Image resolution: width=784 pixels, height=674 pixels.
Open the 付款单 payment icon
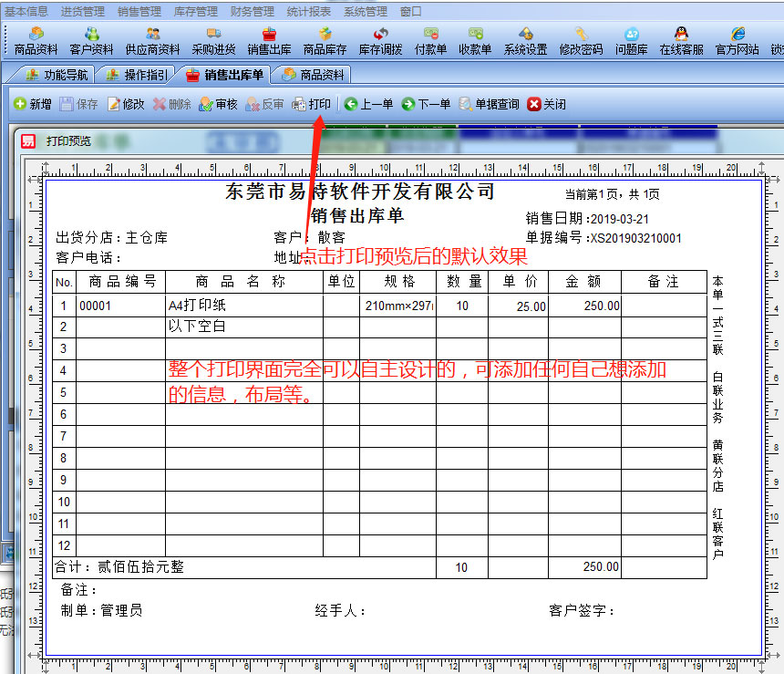coord(430,41)
